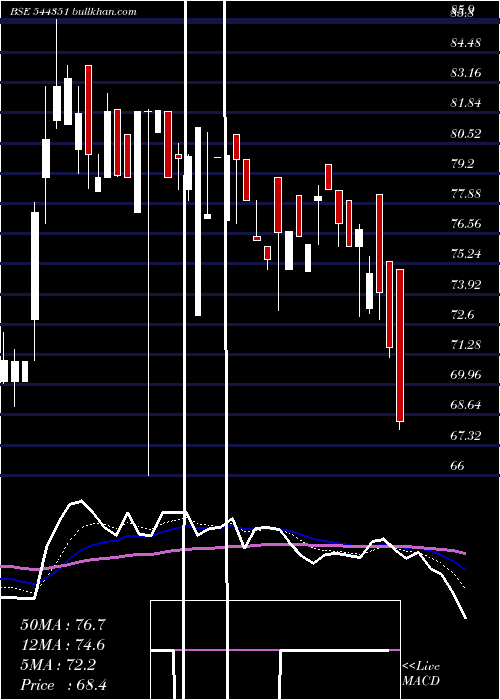
Task: Click the 5MA : 72.2 readout
Action: pyautogui.click(x=58, y=665)
